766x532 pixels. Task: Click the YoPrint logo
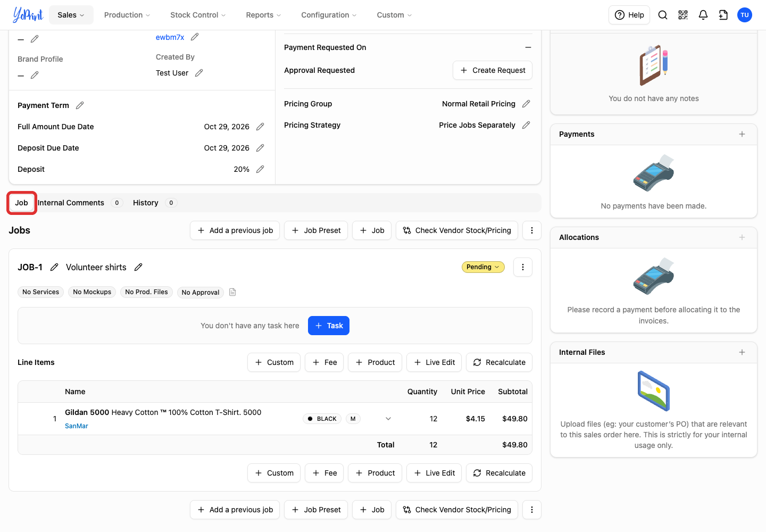[x=28, y=15]
